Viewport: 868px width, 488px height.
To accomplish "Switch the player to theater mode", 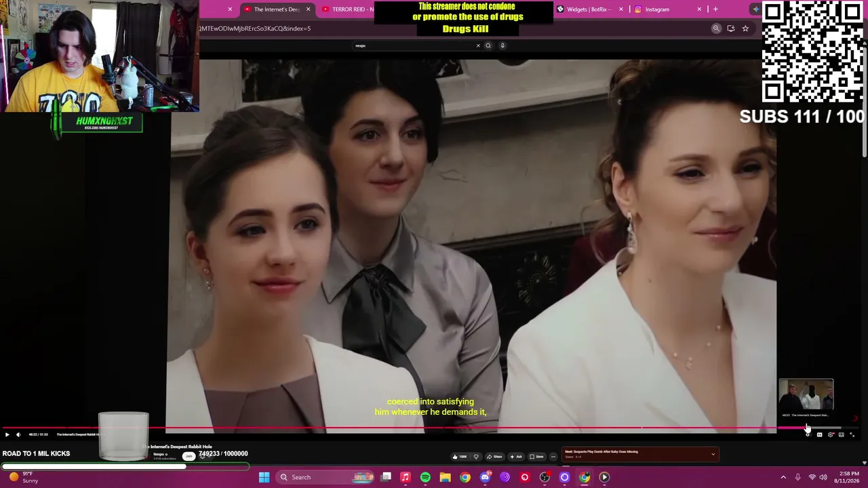I will 842,434.
